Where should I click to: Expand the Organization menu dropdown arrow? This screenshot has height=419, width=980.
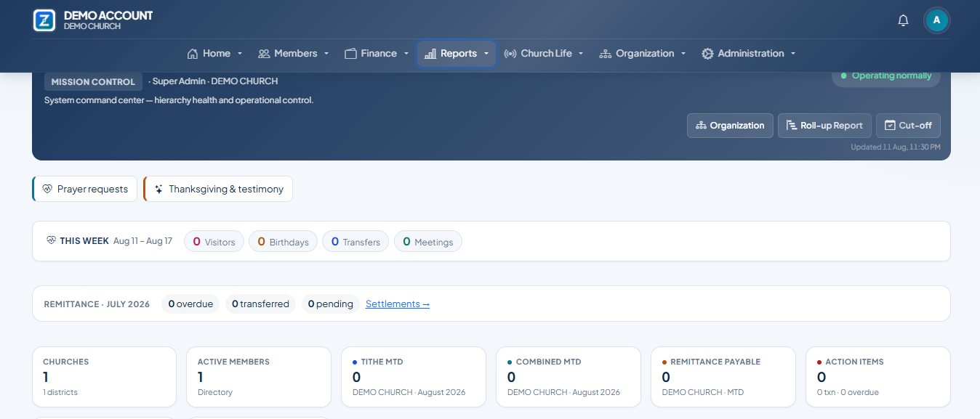point(683,54)
